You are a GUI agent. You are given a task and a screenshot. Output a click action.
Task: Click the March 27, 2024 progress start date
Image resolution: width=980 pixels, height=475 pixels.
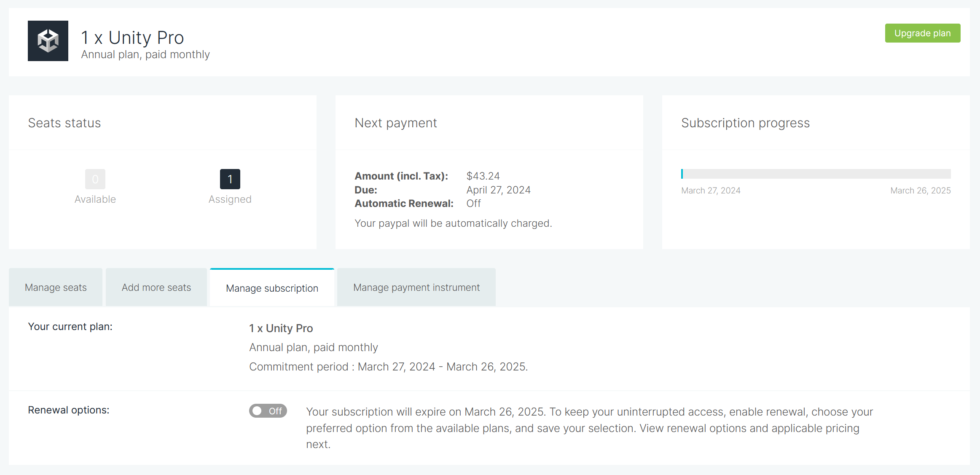pos(711,191)
